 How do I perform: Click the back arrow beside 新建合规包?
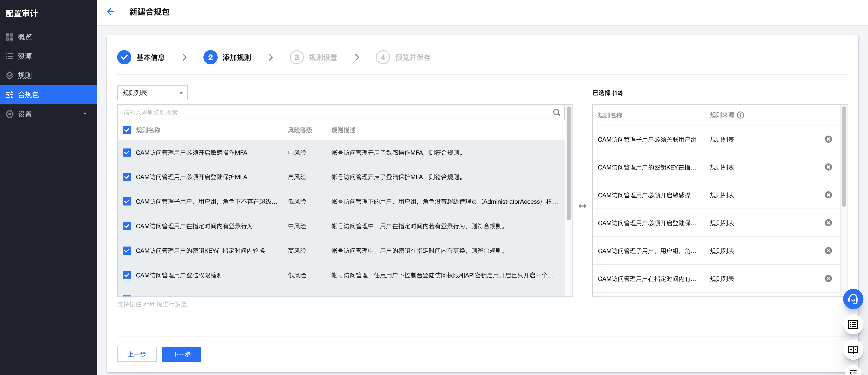[x=111, y=12]
